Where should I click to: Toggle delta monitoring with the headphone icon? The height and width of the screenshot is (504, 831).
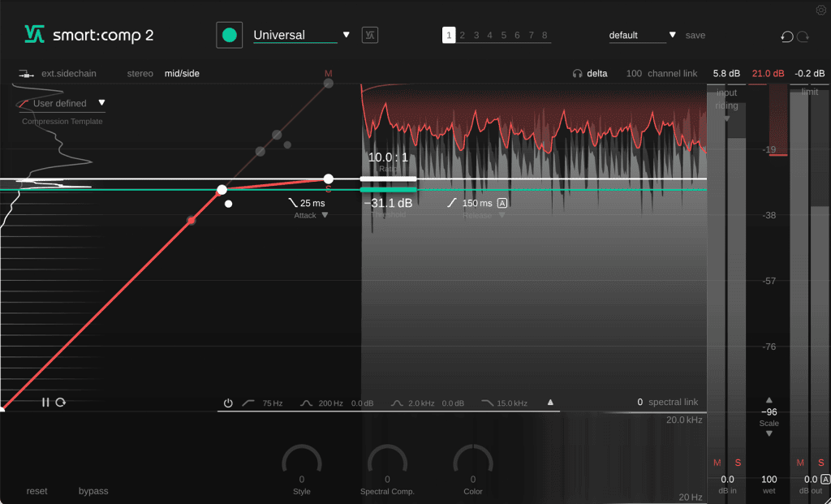(578, 73)
